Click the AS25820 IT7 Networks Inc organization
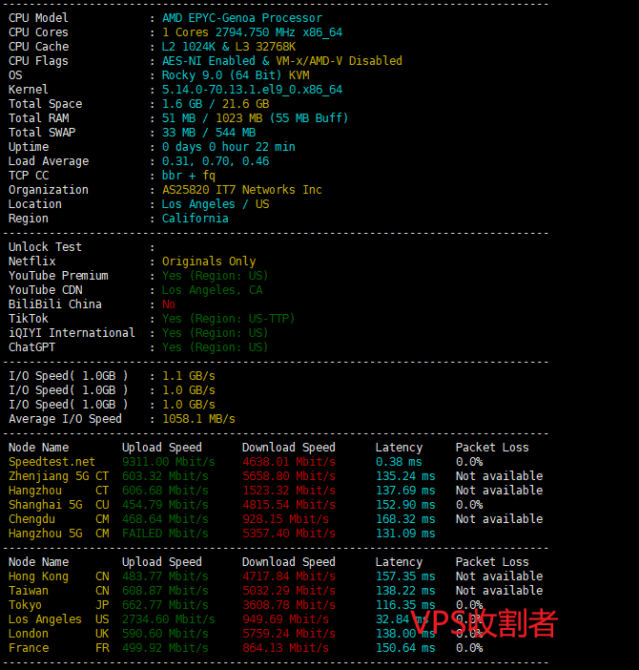Screen dimensions: 639x670 [242, 190]
